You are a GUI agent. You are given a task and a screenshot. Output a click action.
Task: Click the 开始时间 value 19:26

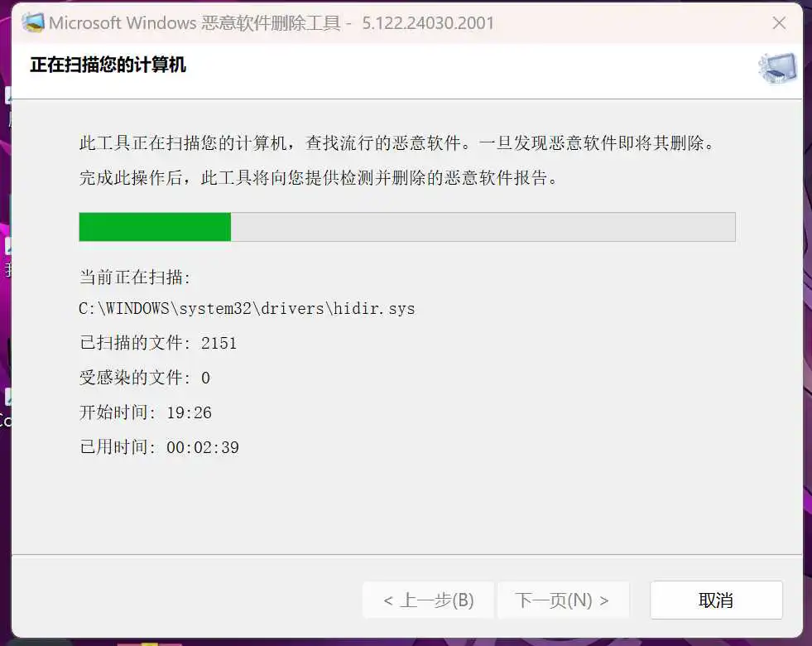[x=189, y=412]
